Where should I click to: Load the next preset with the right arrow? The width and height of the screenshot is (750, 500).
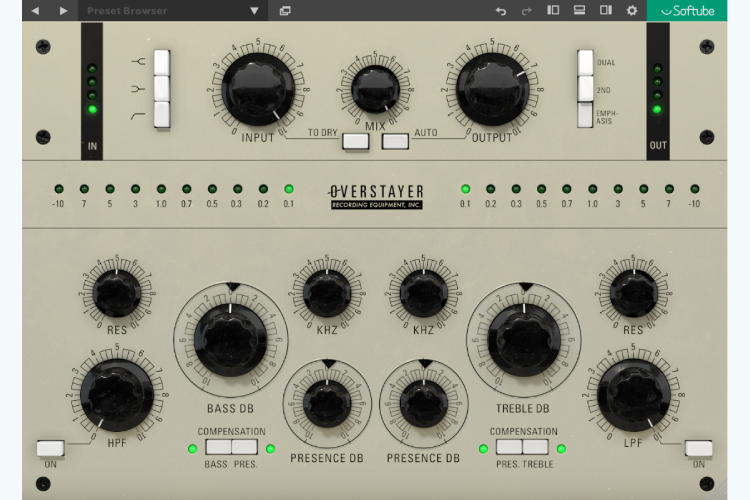tap(63, 11)
